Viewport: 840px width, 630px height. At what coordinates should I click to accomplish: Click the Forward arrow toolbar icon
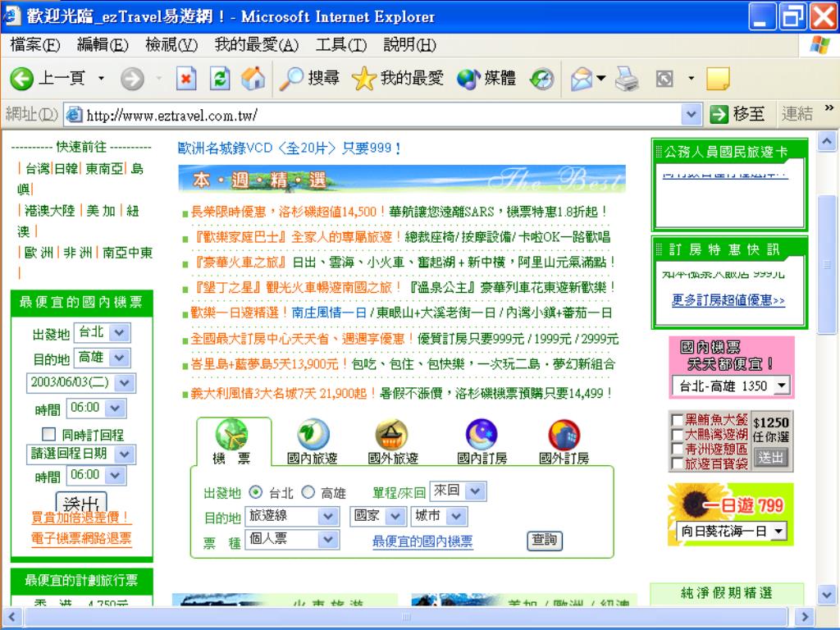coord(132,79)
